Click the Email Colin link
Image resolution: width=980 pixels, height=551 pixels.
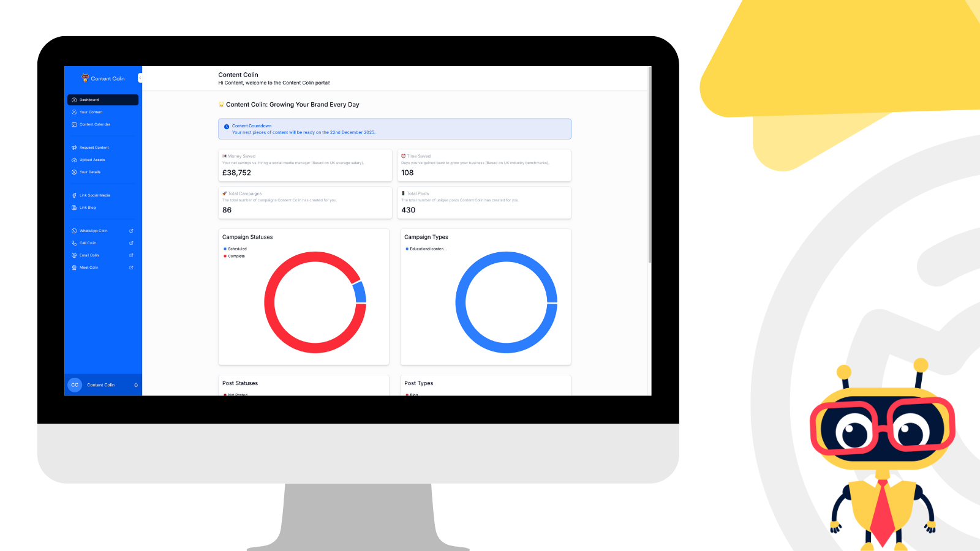[103, 255]
